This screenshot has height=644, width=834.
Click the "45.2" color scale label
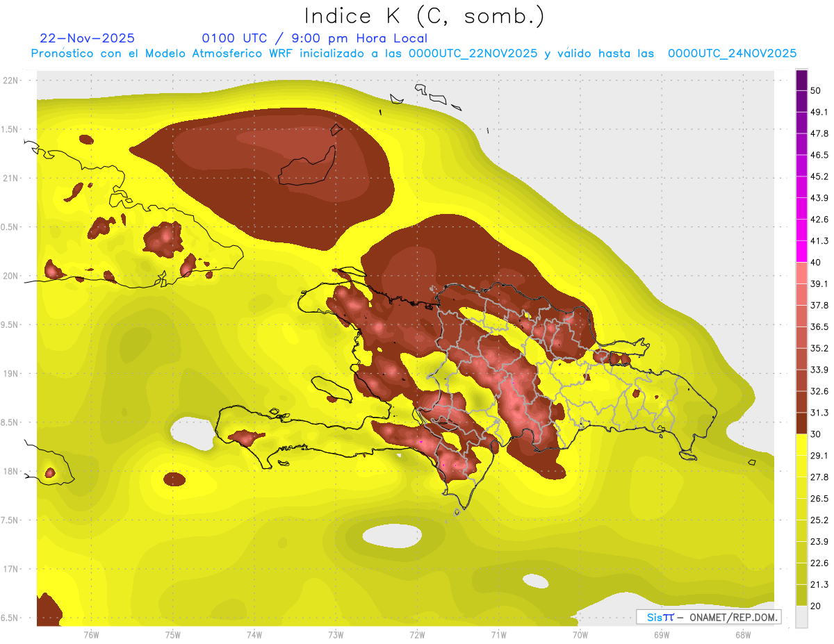tap(819, 176)
